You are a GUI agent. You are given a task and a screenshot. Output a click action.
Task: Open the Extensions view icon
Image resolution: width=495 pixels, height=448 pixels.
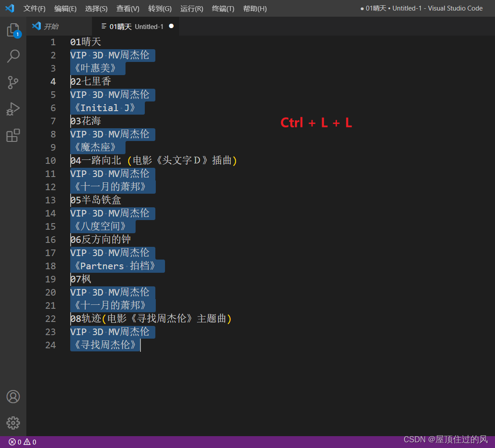(x=13, y=135)
